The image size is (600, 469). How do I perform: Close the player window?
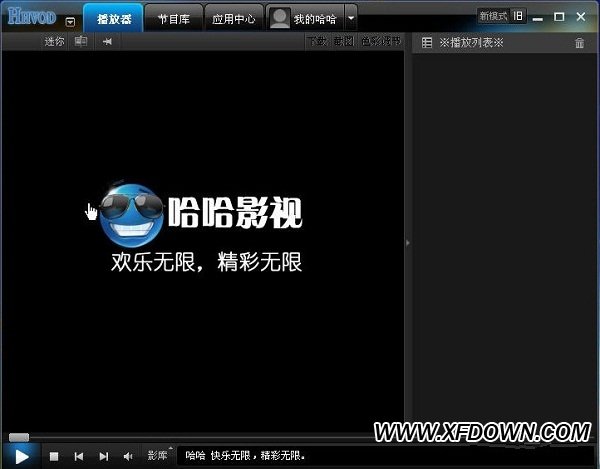(581, 16)
